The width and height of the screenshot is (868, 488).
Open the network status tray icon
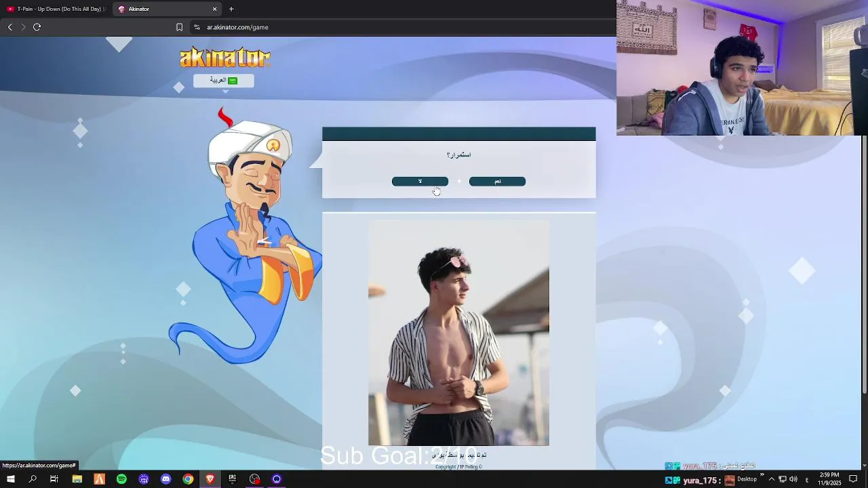coord(782,479)
